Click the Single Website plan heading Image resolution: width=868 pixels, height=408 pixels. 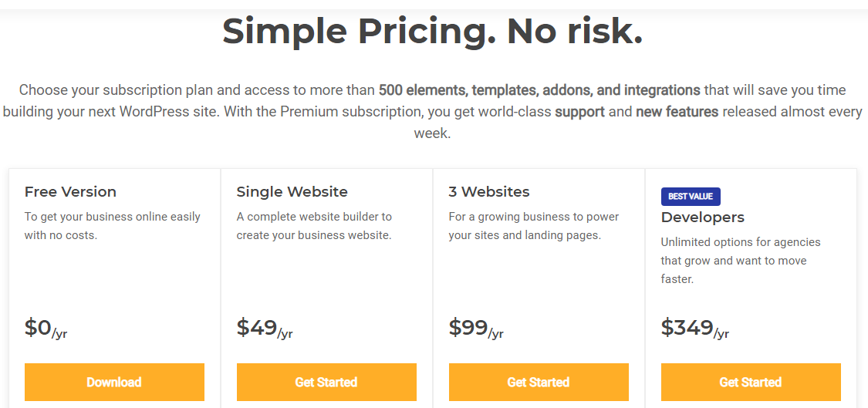coord(292,192)
